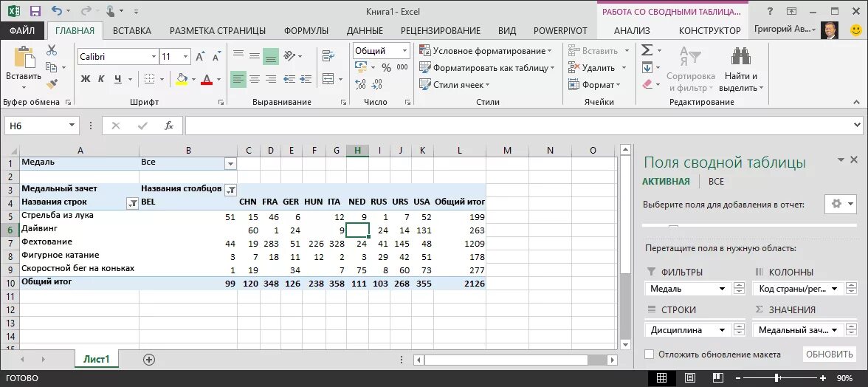
Task: Align text left
Action: pyautogui.click(x=238, y=79)
